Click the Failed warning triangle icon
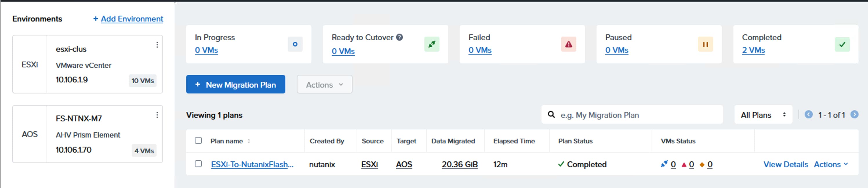The image size is (868, 188). (569, 44)
